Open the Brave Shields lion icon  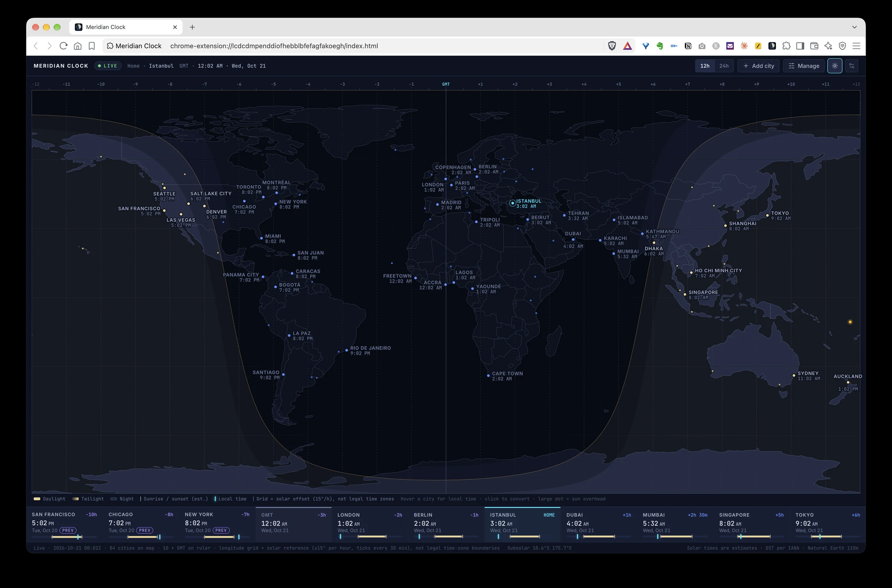(x=611, y=46)
